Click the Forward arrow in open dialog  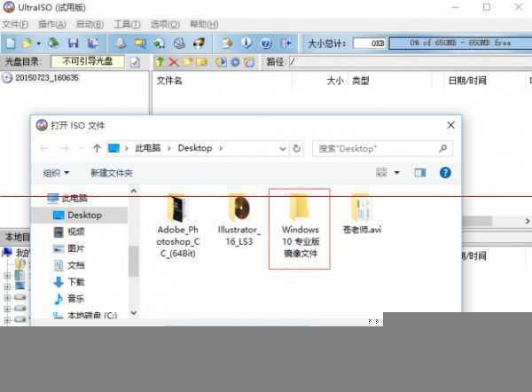[x=65, y=148]
